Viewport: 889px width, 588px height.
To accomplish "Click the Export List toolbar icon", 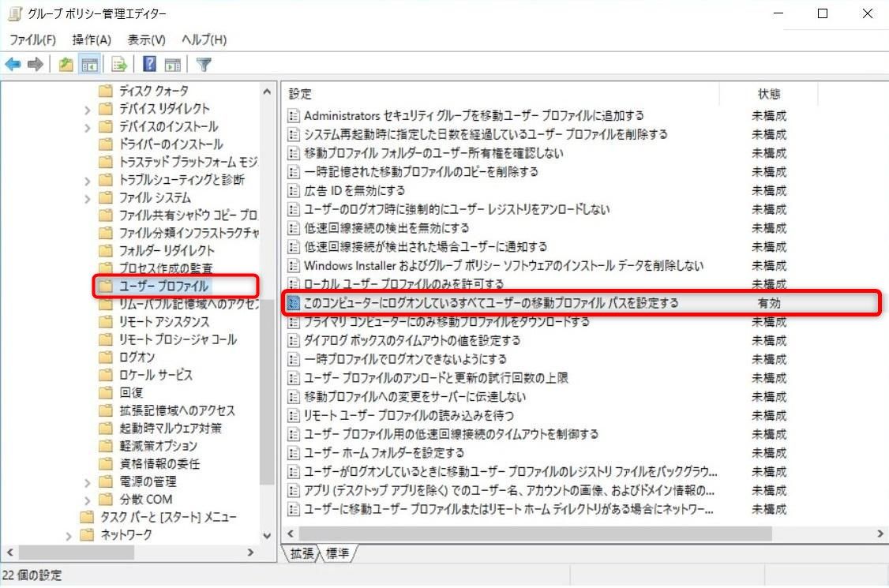I will pos(119,65).
